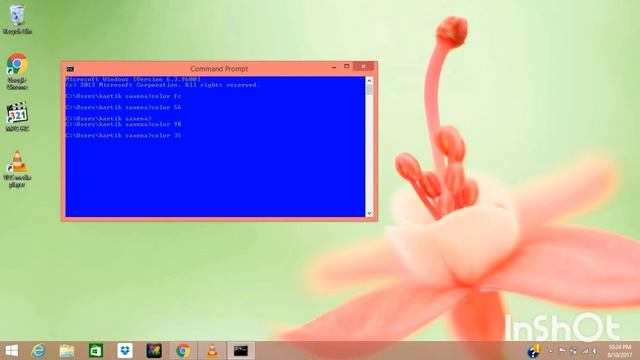This screenshot has width=640, height=360.
Task: Open the help tray icon with question mark
Action: coord(533,351)
